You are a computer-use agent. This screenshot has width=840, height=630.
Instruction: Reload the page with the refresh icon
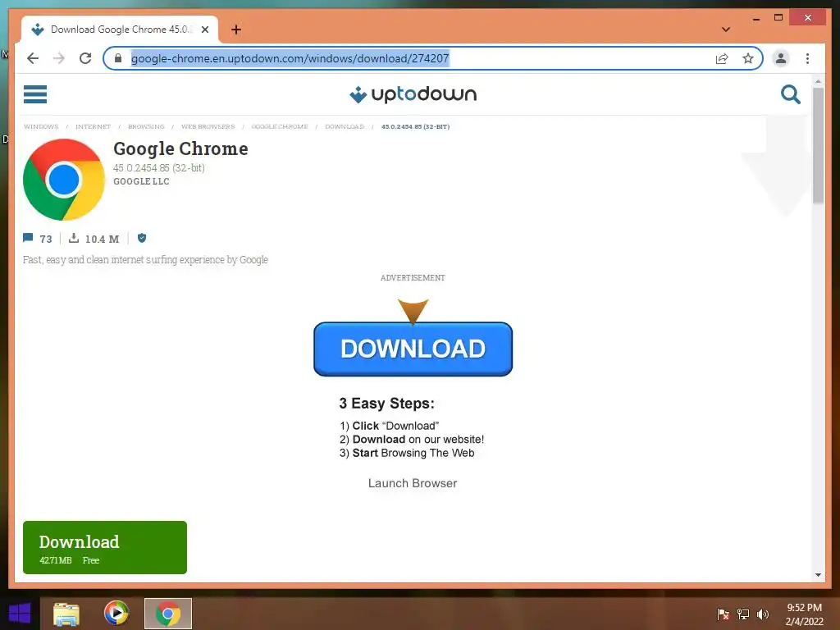click(x=85, y=58)
